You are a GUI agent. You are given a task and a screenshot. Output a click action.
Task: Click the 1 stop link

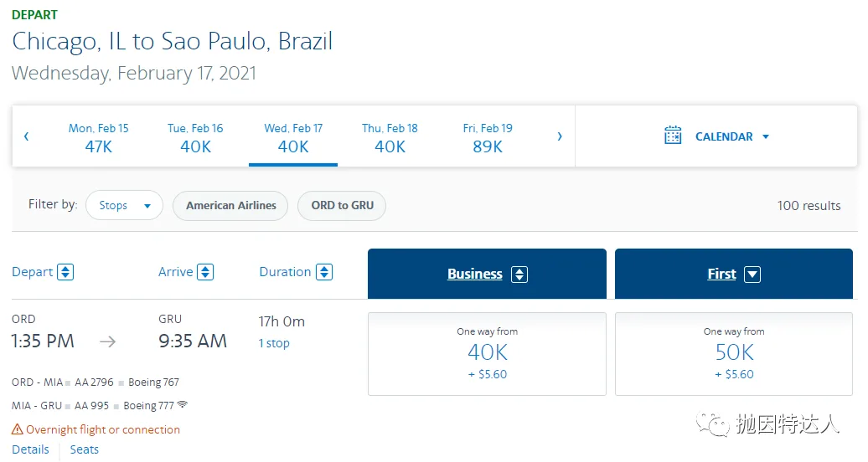274,343
